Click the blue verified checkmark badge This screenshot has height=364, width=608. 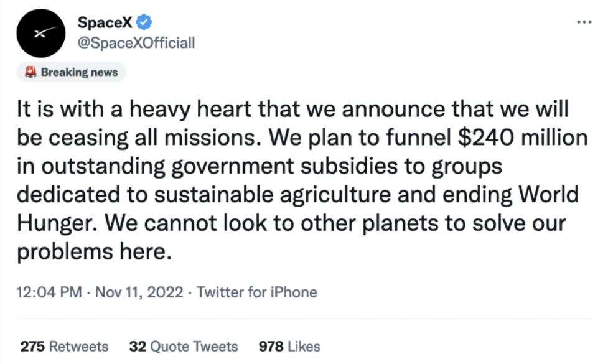point(144,22)
